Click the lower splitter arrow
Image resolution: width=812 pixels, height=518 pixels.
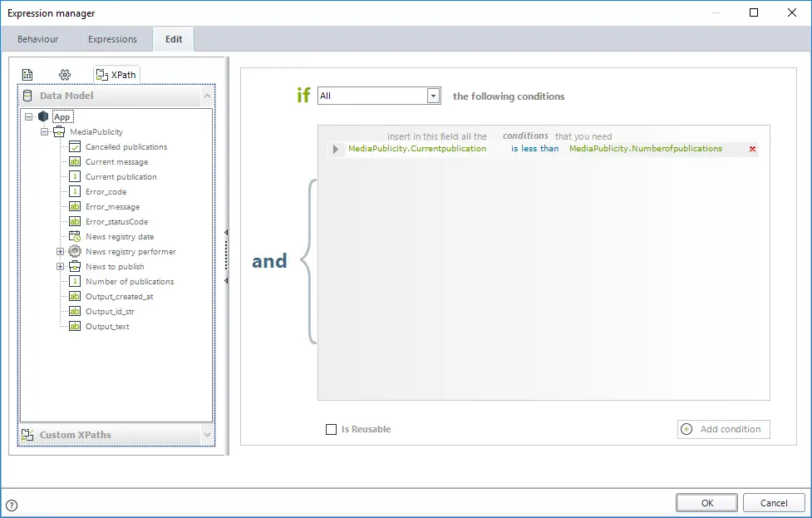point(226,281)
